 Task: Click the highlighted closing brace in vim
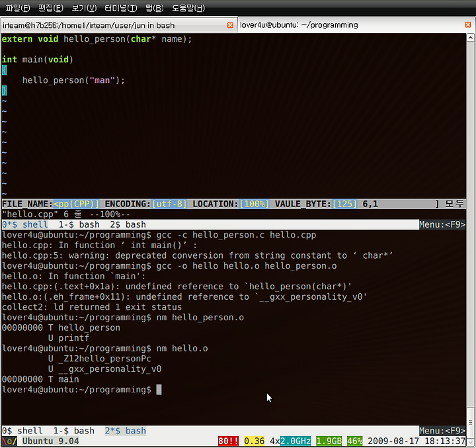[x=4, y=91]
